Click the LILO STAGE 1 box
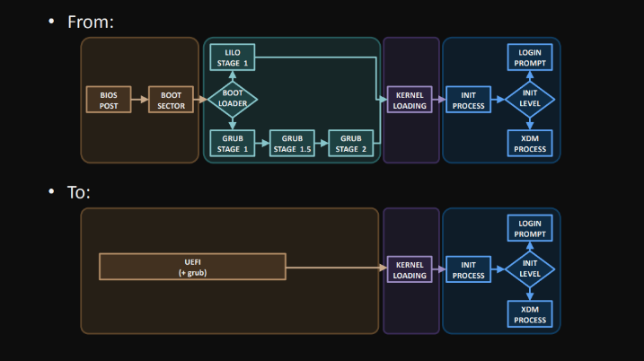Image resolution: width=644 pixels, height=361 pixels. 233,57
